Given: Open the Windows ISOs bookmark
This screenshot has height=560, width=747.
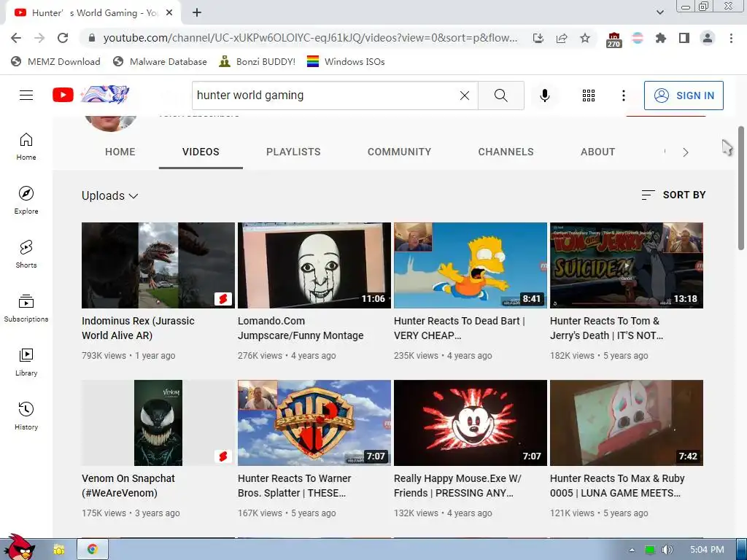Looking at the screenshot, I should 346,61.
